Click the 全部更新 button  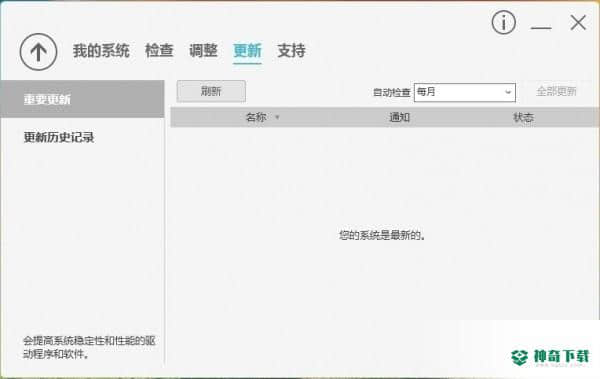coord(556,91)
